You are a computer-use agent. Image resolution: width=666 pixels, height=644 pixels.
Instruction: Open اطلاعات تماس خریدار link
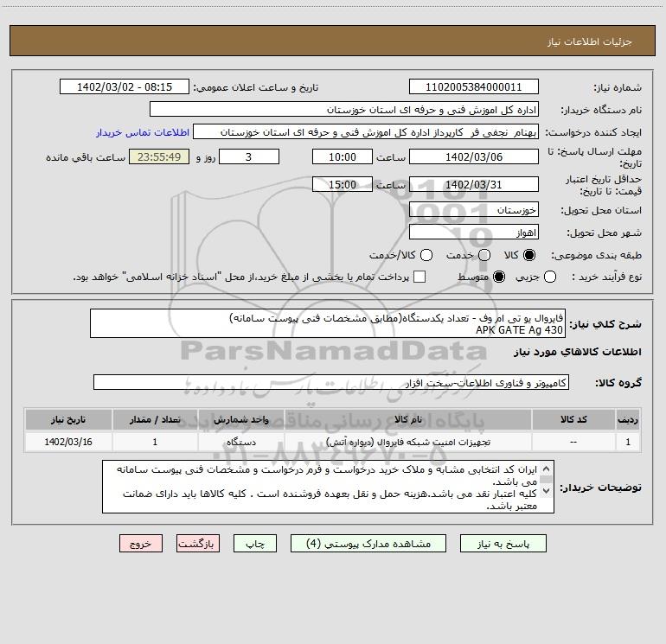click(x=143, y=132)
